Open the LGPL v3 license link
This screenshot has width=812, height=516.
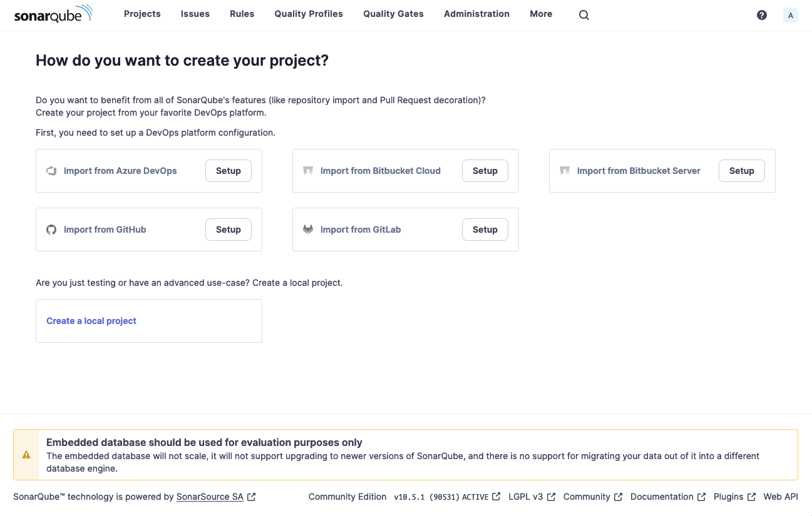526,497
